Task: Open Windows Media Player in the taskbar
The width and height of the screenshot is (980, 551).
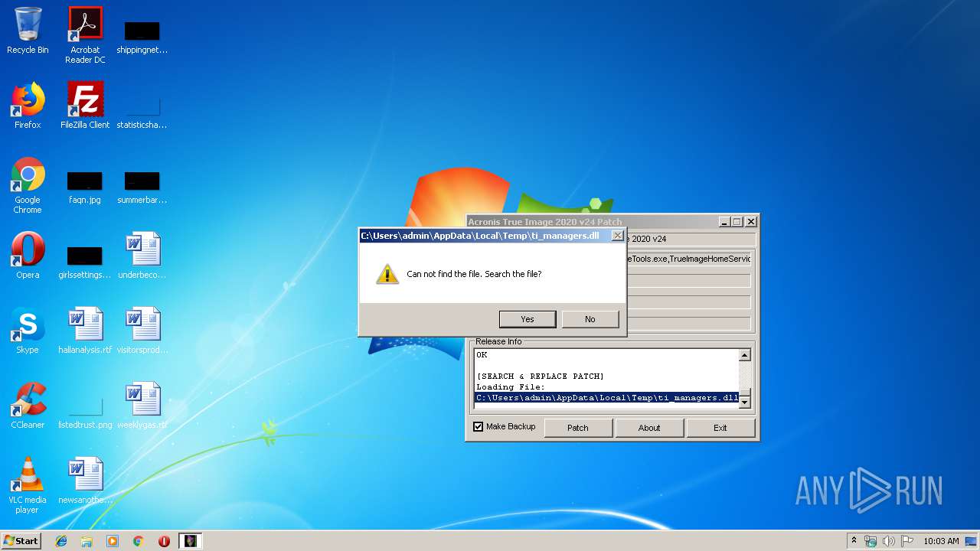Action: click(113, 541)
